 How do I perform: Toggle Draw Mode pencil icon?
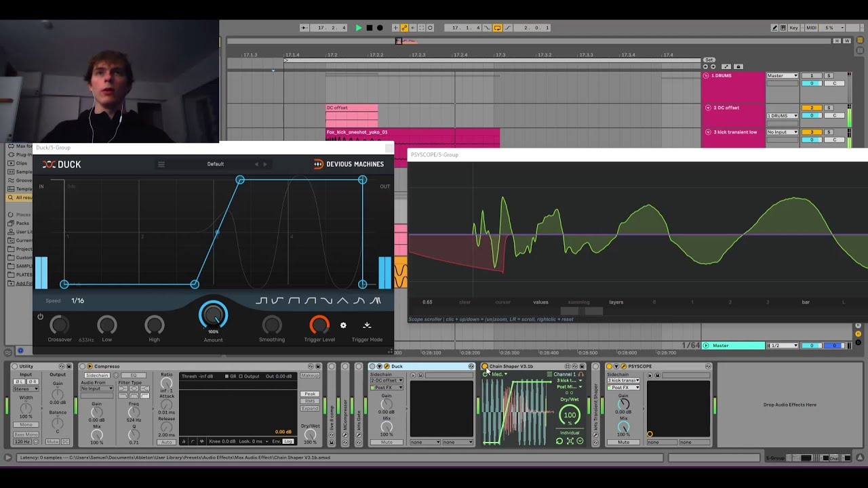point(774,28)
